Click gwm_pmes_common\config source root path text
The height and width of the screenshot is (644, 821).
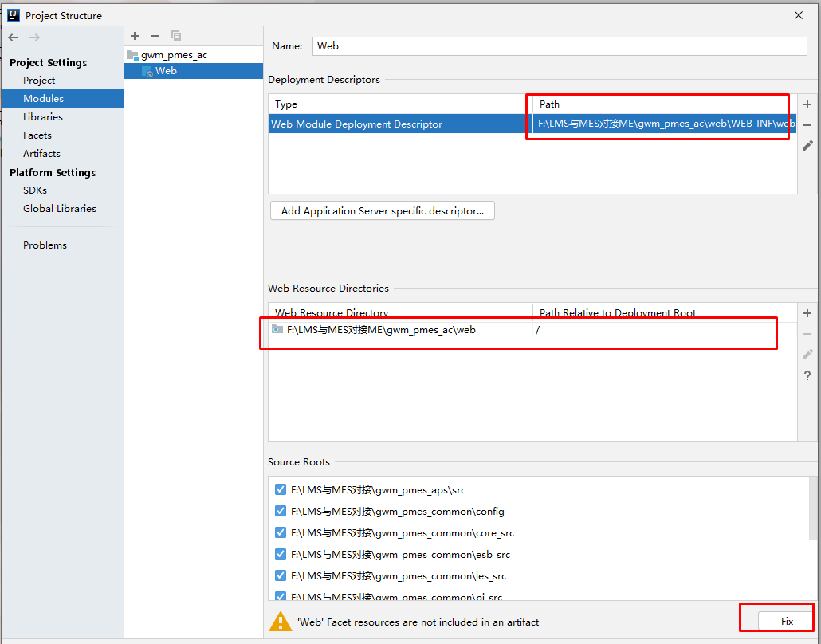click(x=398, y=512)
